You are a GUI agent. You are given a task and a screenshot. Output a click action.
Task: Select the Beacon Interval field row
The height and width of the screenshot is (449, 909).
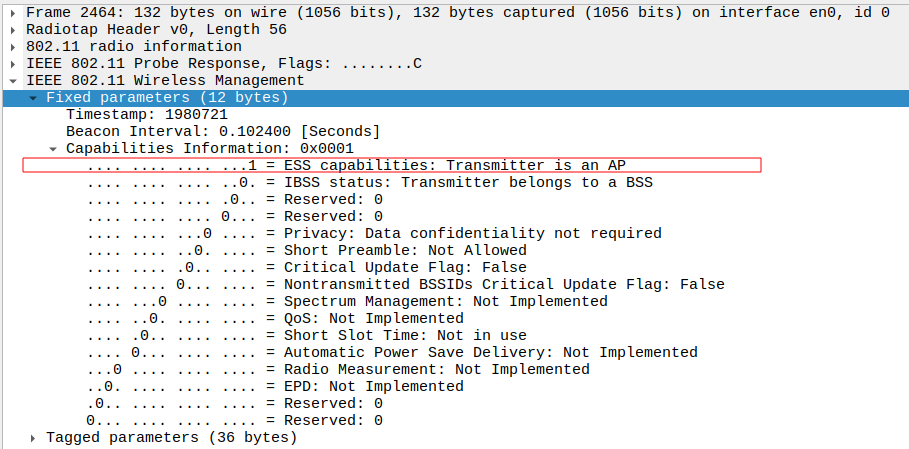222,132
